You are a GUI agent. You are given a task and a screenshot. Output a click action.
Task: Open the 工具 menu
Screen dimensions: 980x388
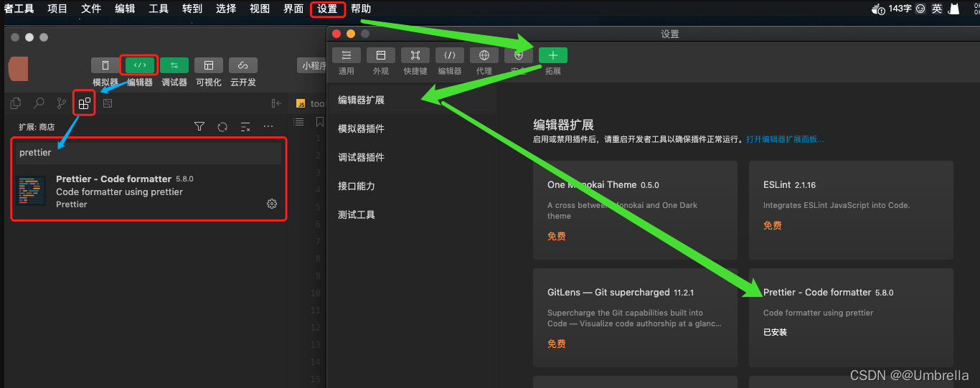(159, 9)
